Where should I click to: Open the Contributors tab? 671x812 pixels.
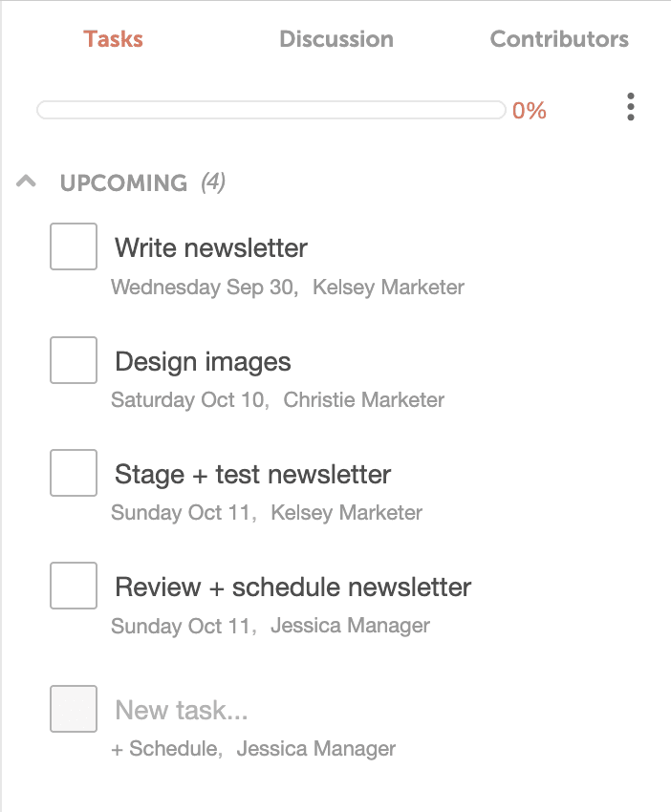(x=558, y=39)
